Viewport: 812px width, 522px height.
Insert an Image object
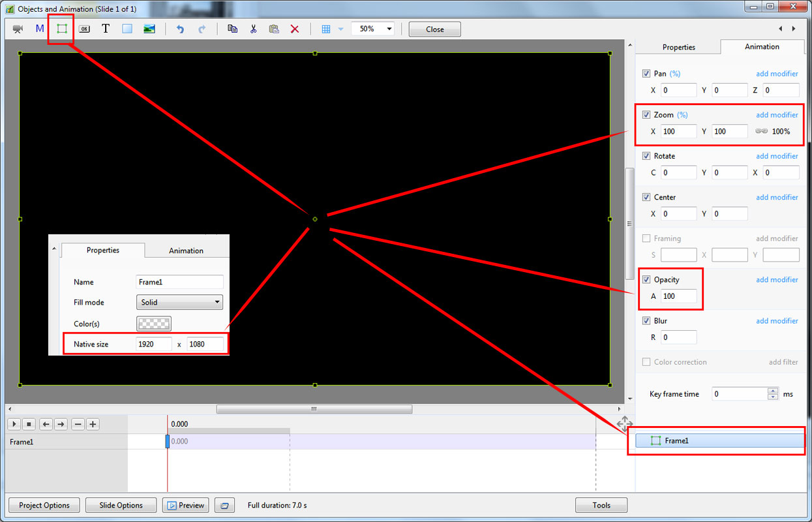click(x=149, y=29)
